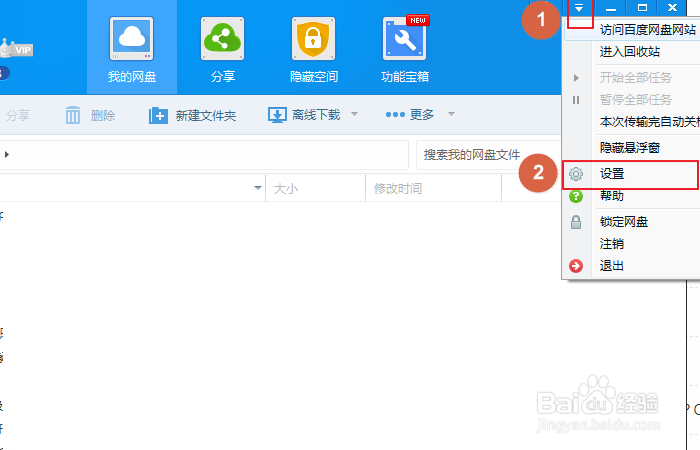Screen dimensions: 700x450
Task: Expand the 更多 dropdown arrow
Action: click(x=451, y=114)
